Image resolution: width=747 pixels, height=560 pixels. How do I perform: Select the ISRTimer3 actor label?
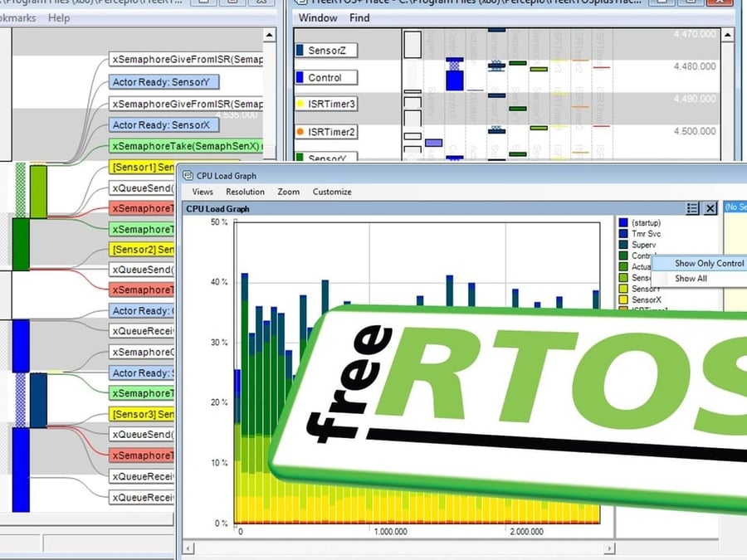coord(326,104)
